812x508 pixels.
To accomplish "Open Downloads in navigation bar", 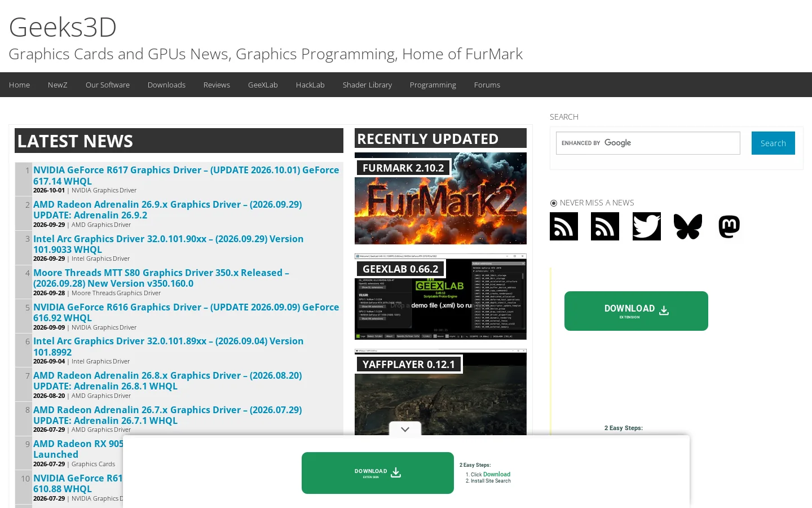I will pos(166,85).
